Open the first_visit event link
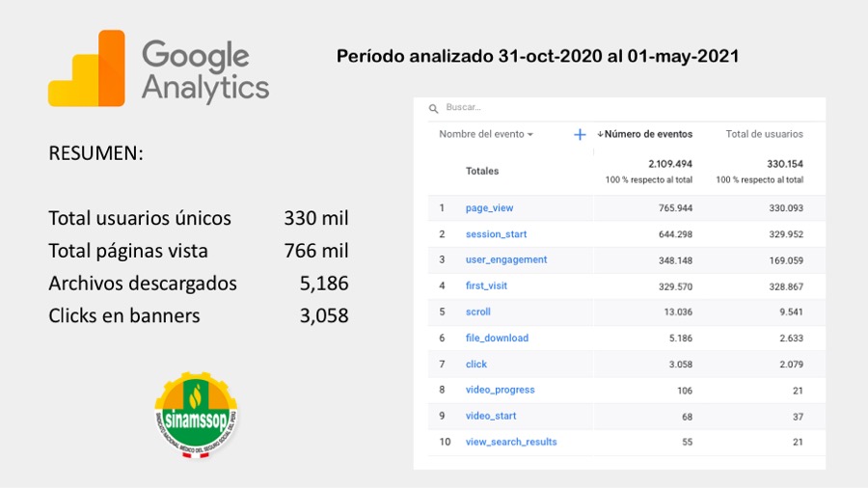868x488 pixels. [x=486, y=286]
